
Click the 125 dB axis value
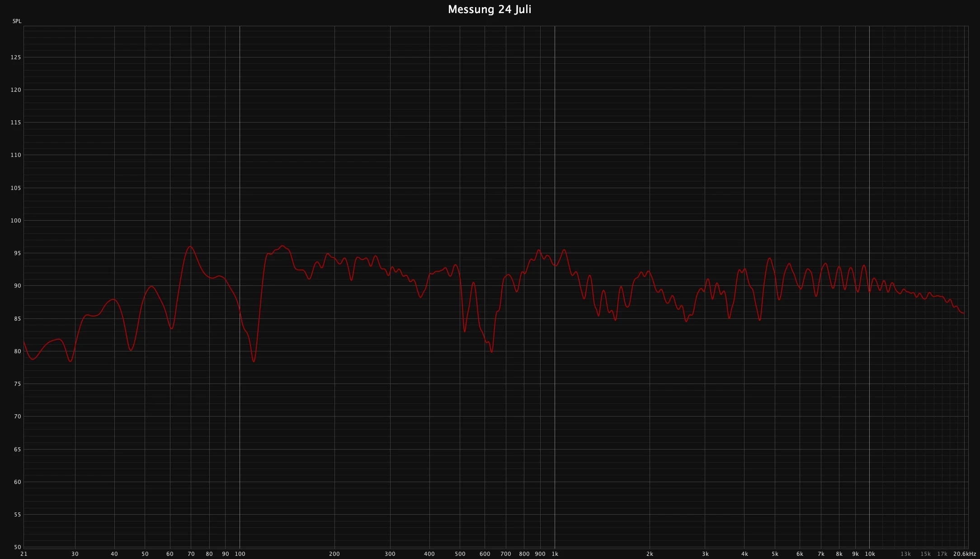click(x=16, y=57)
